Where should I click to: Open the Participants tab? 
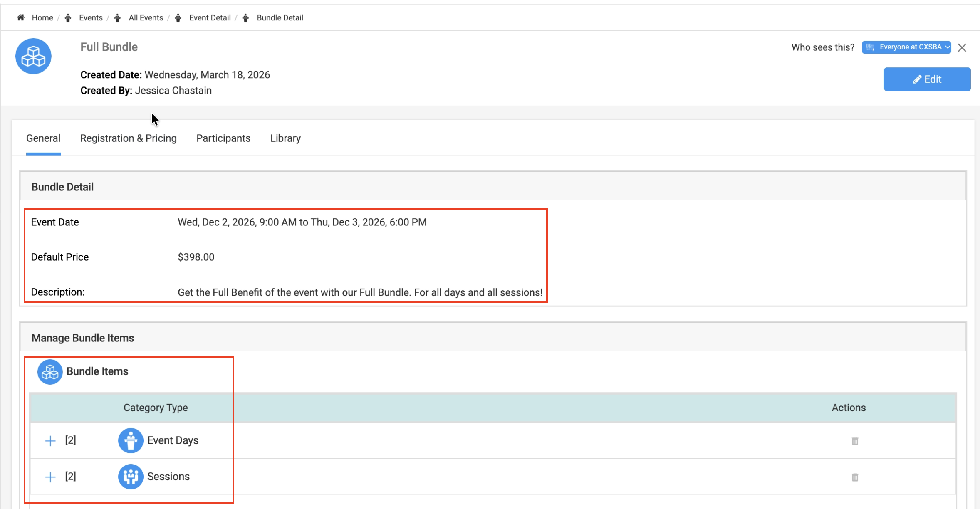tap(223, 138)
